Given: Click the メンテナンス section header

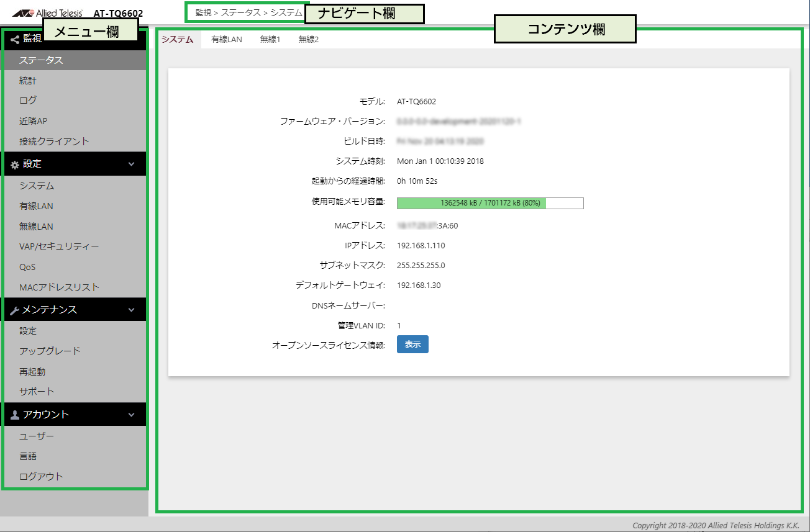Looking at the screenshot, I should point(74,309).
